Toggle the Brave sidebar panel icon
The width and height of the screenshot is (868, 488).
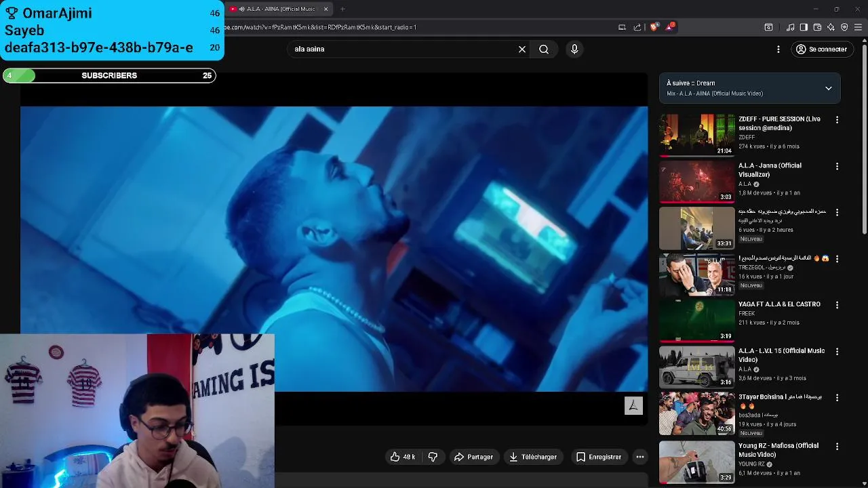pos(804,27)
